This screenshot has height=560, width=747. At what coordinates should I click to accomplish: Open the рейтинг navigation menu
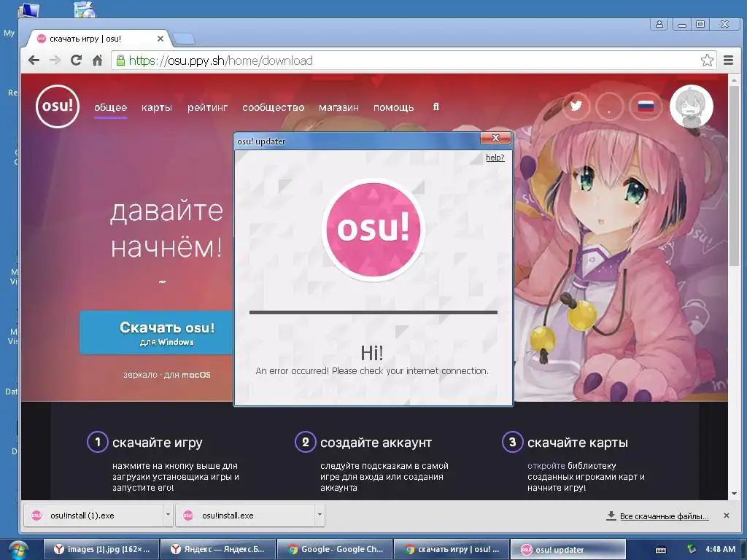coord(207,108)
